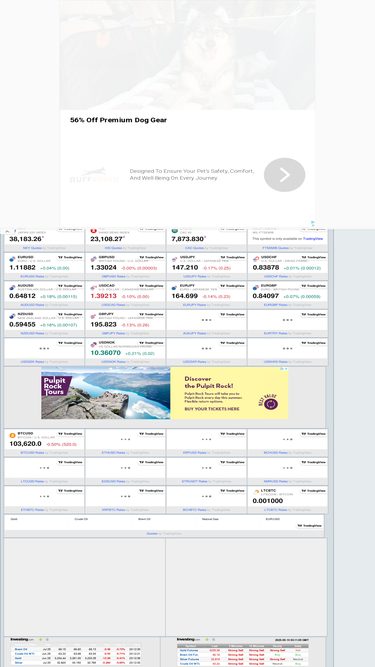Viewport: 375px width, 667px height.
Task: Open USDCAD Rates link
Action: click(x=114, y=305)
